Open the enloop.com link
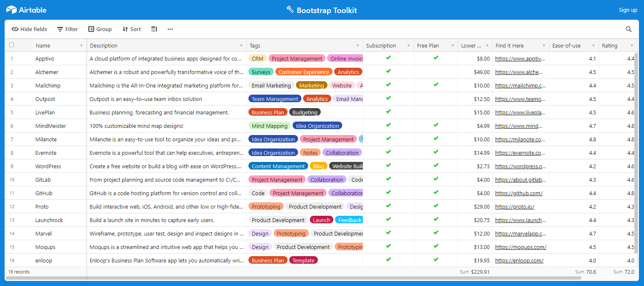 [519, 261]
